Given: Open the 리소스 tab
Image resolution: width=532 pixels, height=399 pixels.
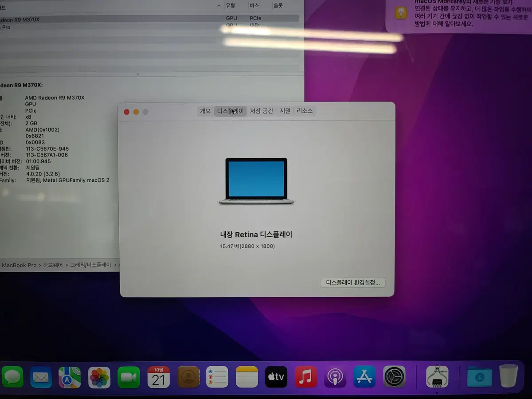Looking at the screenshot, I should (x=305, y=111).
